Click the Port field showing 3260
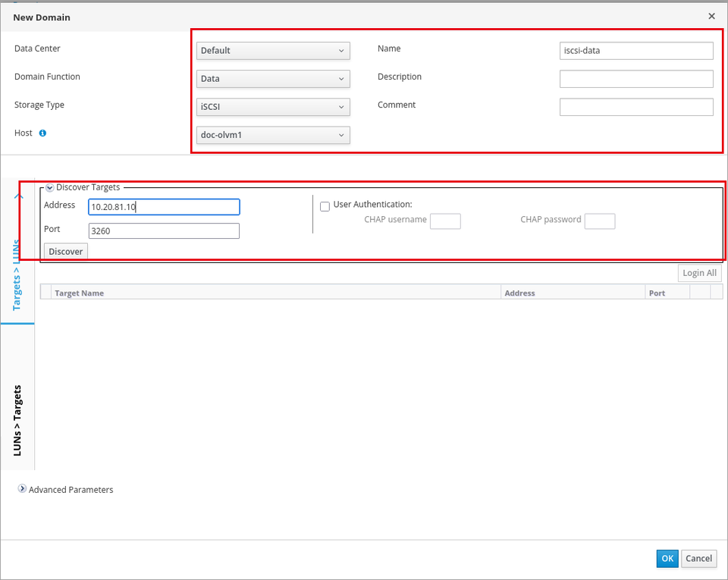The image size is (728, 580). (164, 231)
